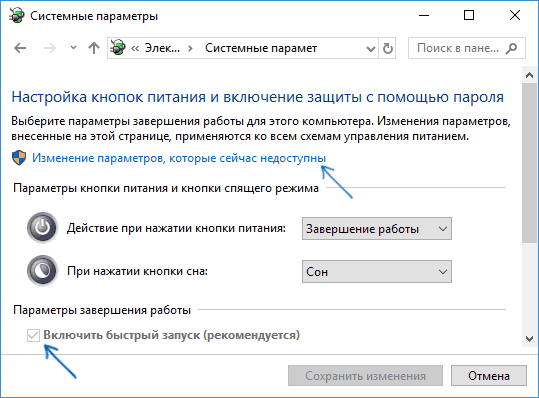Click the search magnifier icon

pyautogui.click(x=512, y=48)
